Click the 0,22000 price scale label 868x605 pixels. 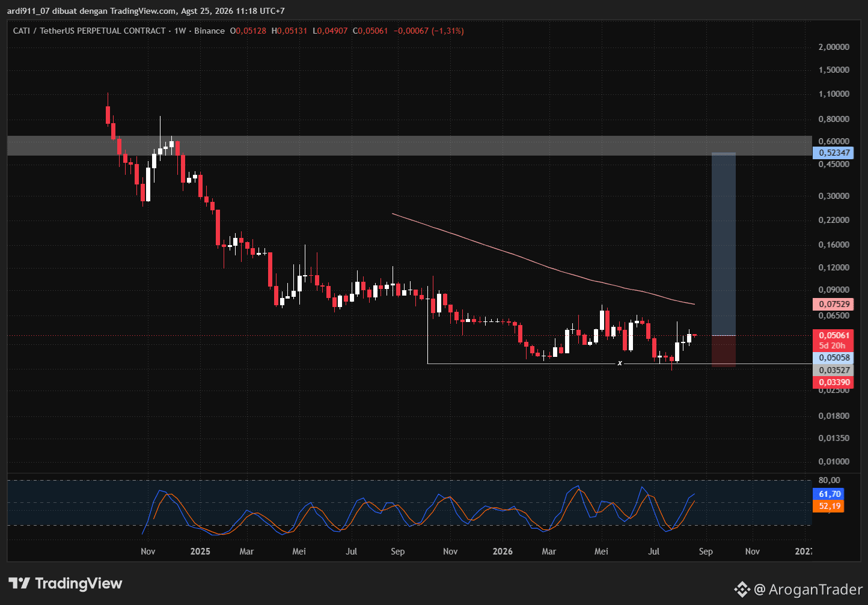pos(834,220)
